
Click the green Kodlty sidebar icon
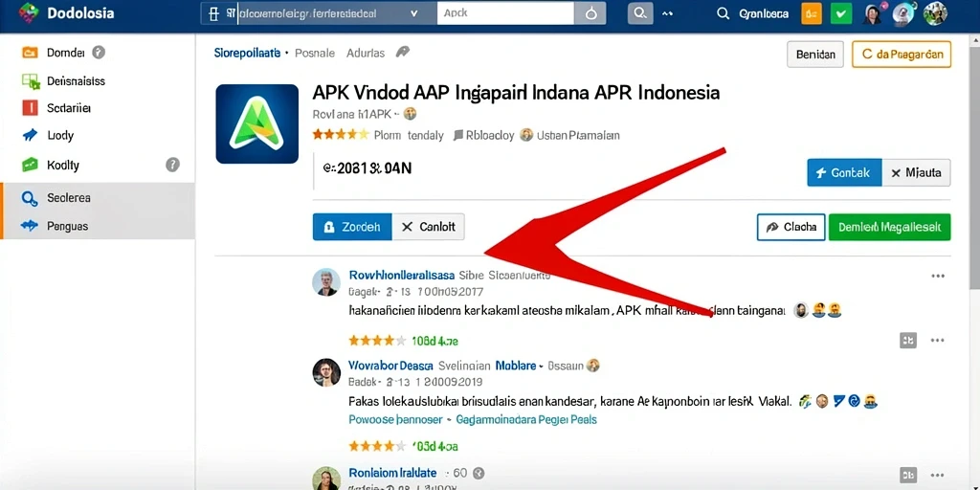30,165
